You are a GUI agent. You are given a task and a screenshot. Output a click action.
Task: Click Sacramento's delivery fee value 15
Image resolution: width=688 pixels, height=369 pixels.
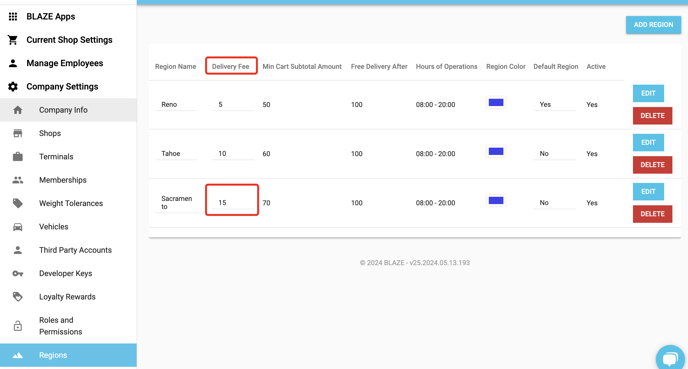pyautogui.click(x=233, y=203)
